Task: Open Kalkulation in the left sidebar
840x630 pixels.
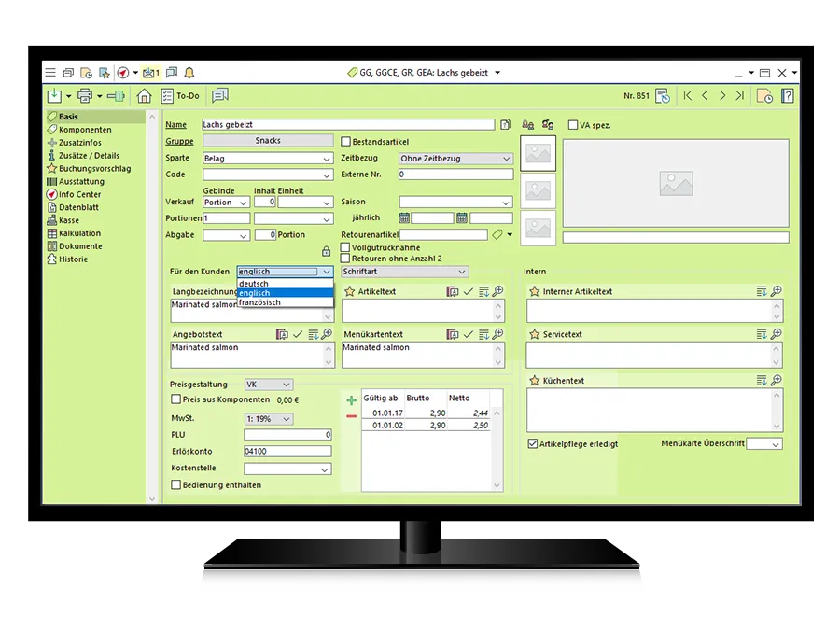Action: 79,233
